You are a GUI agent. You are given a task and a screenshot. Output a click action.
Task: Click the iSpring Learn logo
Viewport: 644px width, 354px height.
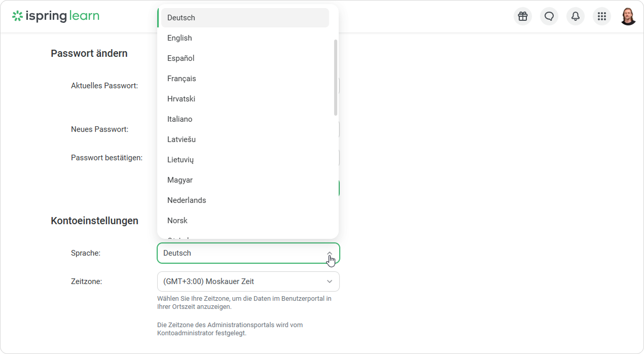pos(56,16)
